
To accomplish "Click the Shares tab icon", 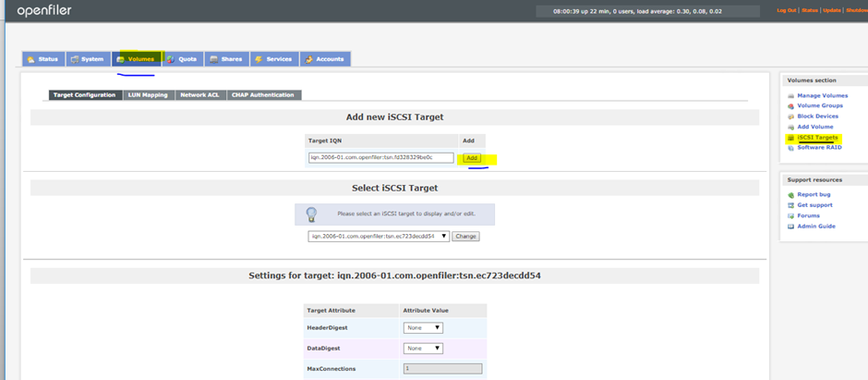I will tap(213, 59).
